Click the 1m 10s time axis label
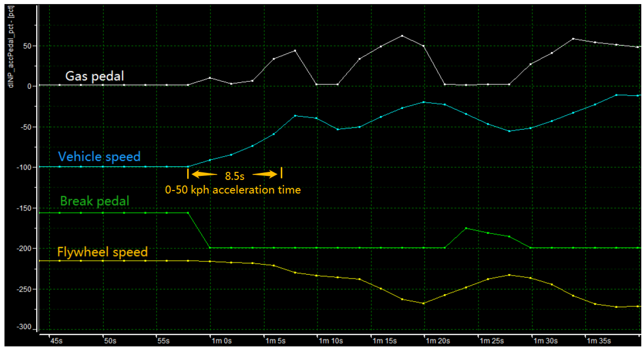 331,341
